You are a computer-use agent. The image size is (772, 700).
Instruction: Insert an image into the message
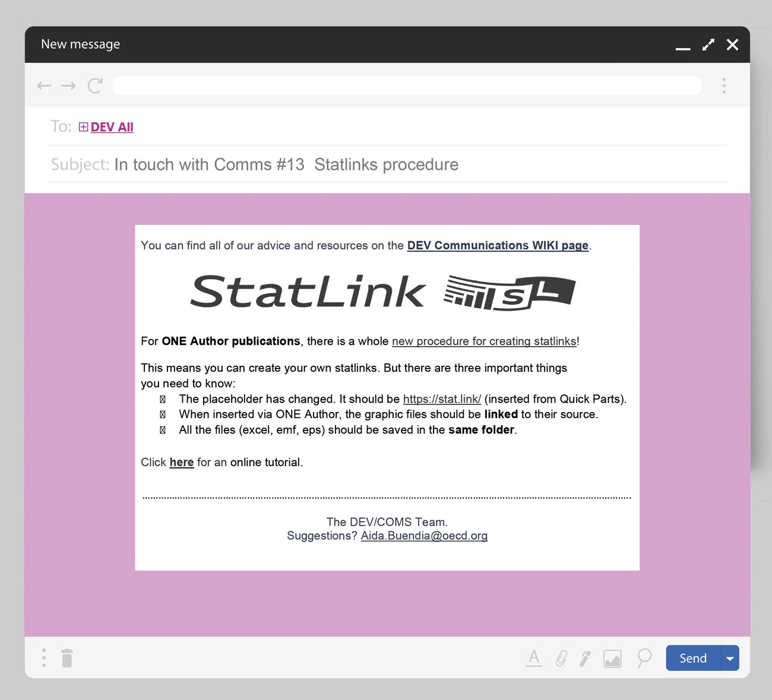(612, 658)
